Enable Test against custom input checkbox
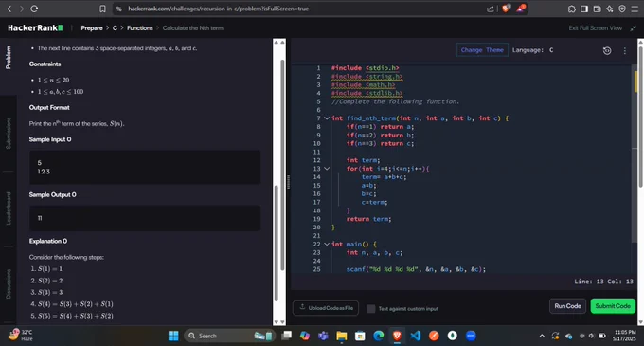This screenshot has width=644, height=346. 371,309
